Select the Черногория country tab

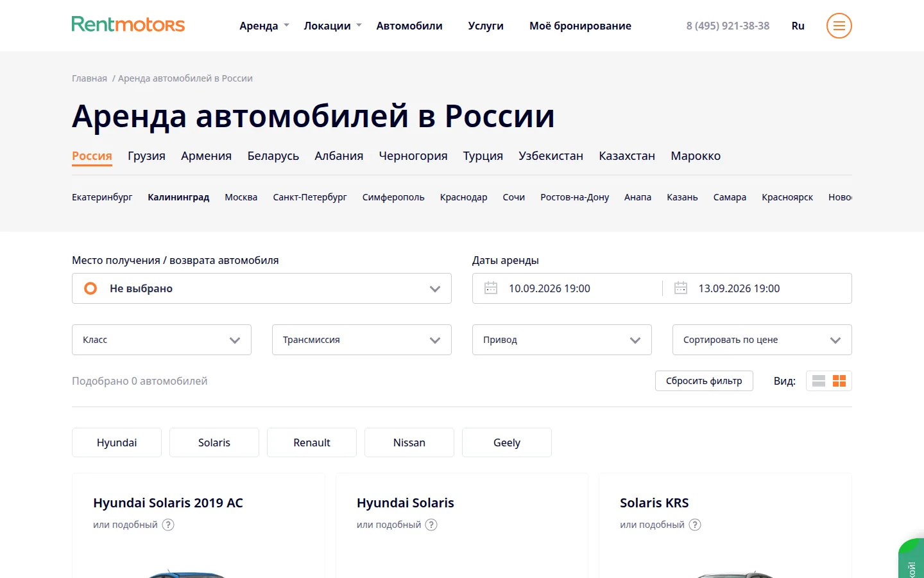click(413, 156)
